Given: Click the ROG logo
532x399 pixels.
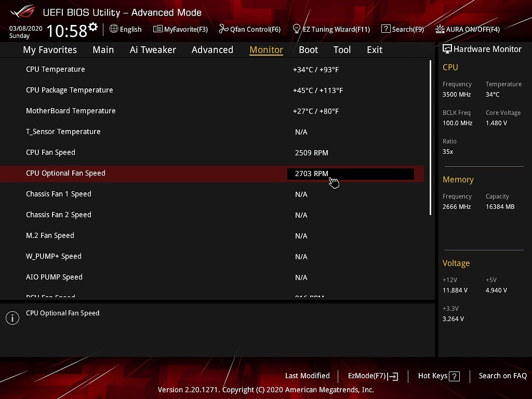Looking at the screenshot, I should (x=23, y=11).
